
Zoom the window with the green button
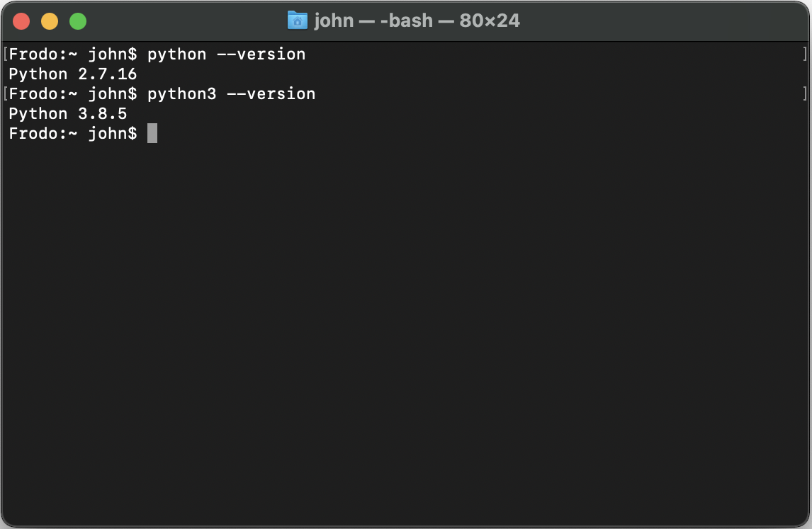pyautogui.click(x=78, y=21)
